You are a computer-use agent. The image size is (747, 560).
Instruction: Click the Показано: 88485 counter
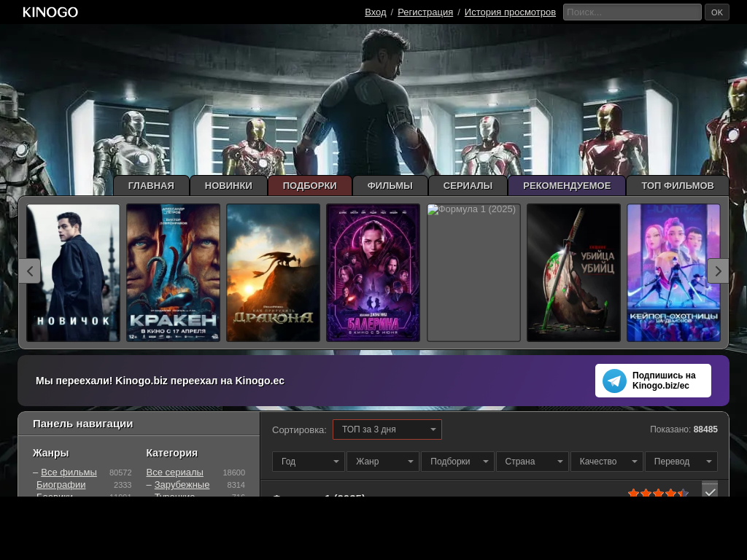684,429
